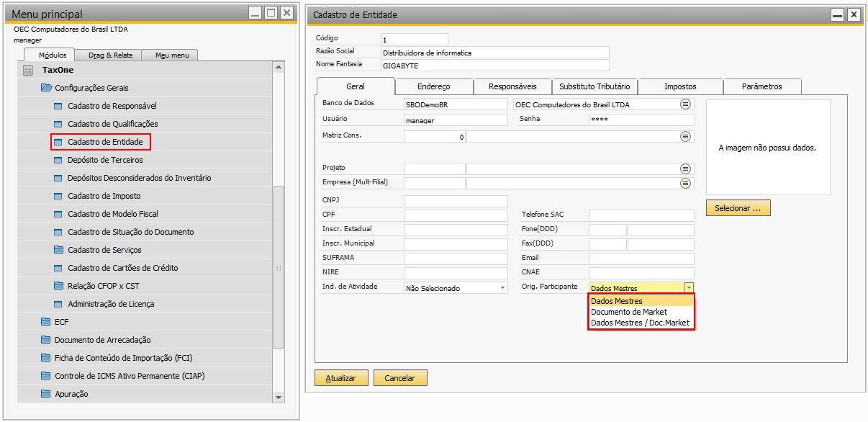This screenshot has width=868, height=422.
Task: Open the Matriz Cons. lookup icon
Action: coord(685,136)
